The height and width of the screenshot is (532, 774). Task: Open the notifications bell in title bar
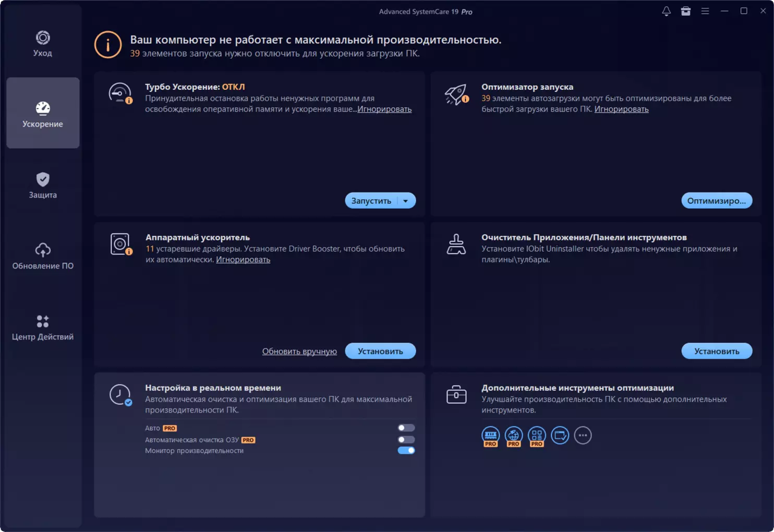[x=666, y=11]
